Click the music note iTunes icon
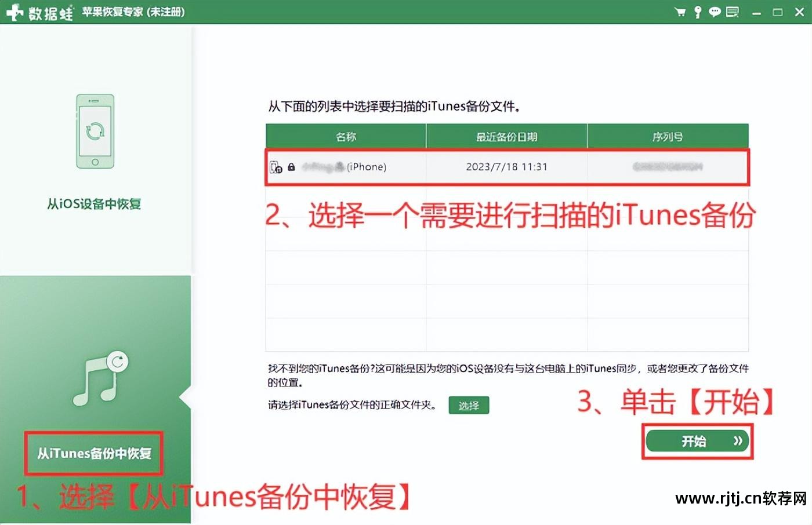This screenshot has height=525, width=812. click(x=100, y=378)
